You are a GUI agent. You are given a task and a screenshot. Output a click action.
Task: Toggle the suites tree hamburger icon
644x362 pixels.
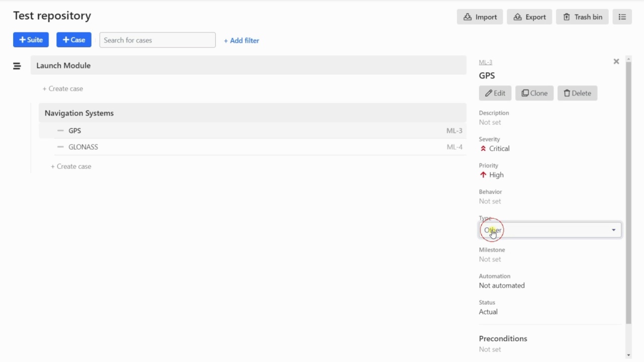click(x=17, y=66)
